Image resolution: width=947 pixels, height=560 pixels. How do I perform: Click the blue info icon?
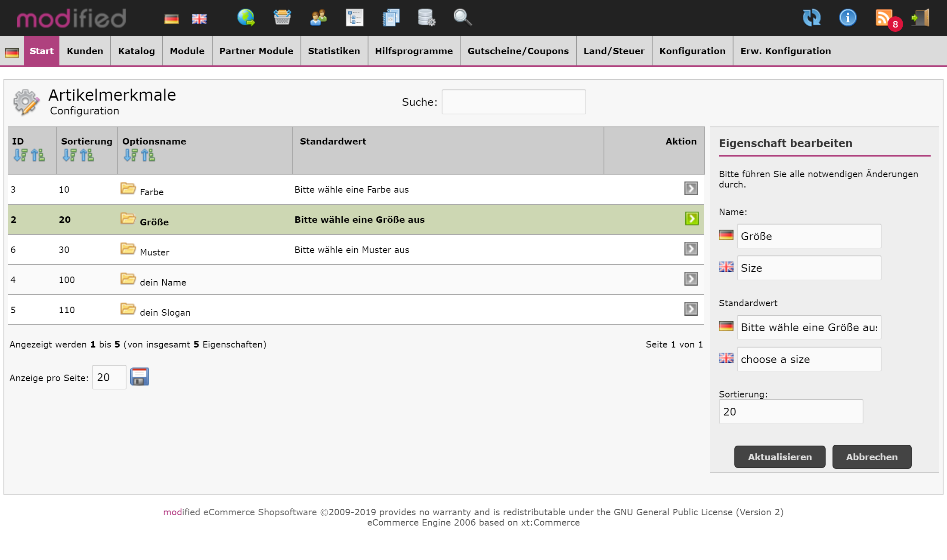(x=848, y=18)
